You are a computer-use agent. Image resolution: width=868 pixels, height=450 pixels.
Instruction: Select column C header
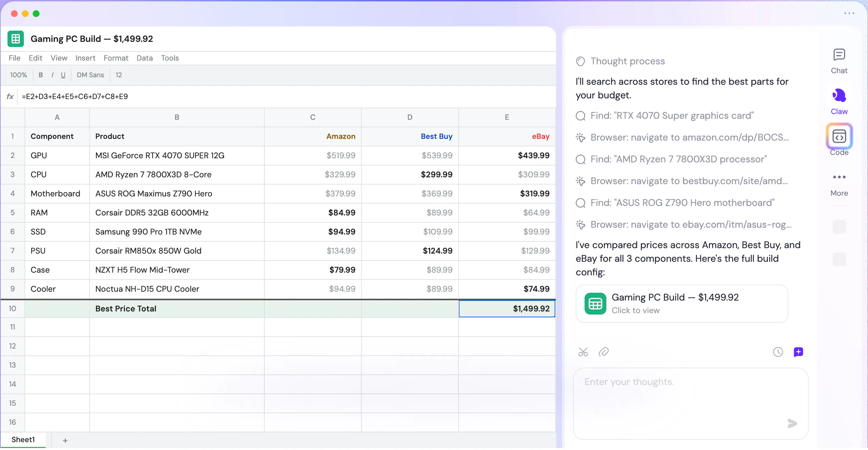(313, 117)
